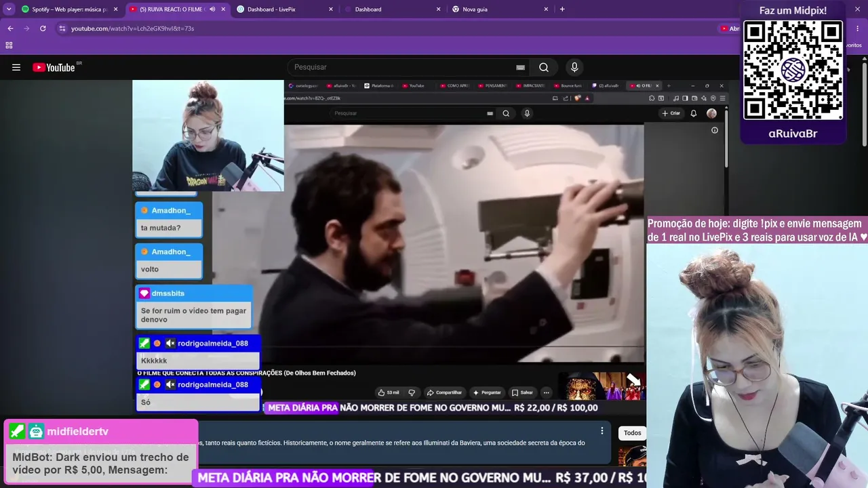Select the RUIVA REACT YouTube tab
868x488 pixels.
pos(178,9)
